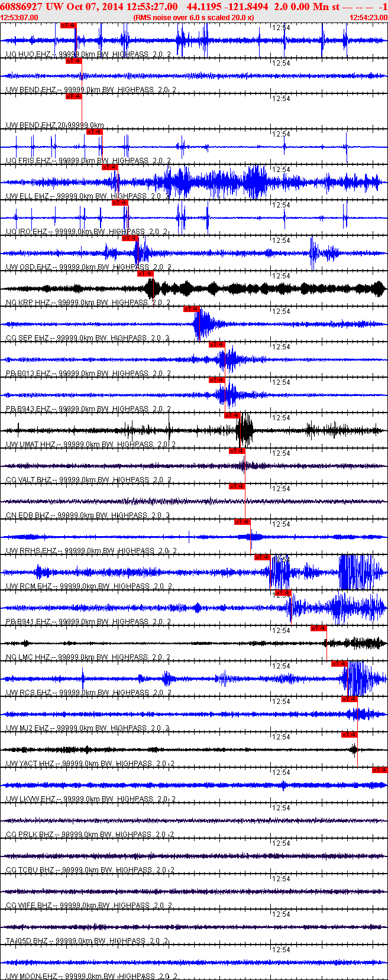The width and height of the screenshot is (388, 980).
Task: Select the UO IRO EHZ station label
Action: point(87,232)
